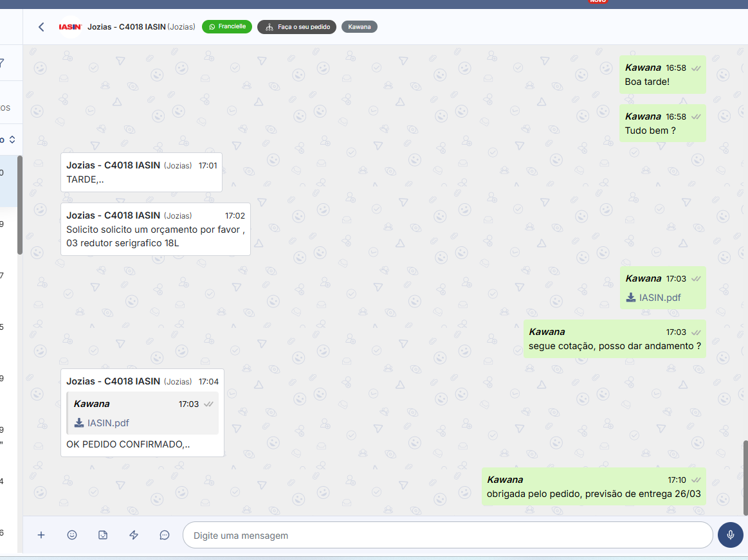Image resolution: width=748 pixels, height=560 pixels.
Task: Go back using the left arrow
Action: [x=41, y=27]
